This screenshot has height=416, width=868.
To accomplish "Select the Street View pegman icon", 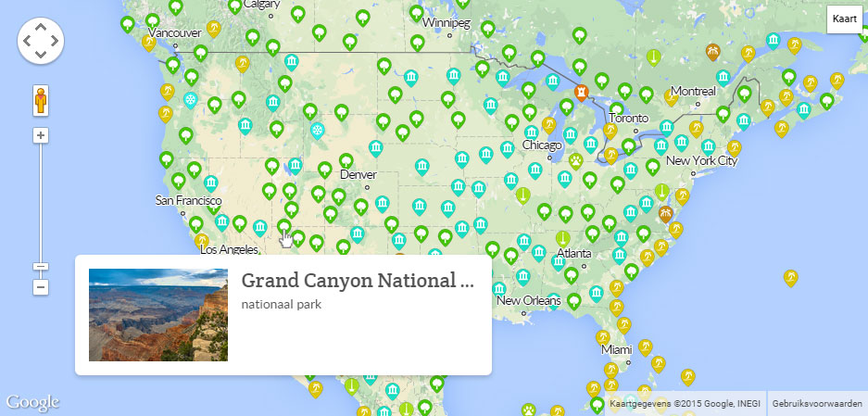I will point(41,101).
